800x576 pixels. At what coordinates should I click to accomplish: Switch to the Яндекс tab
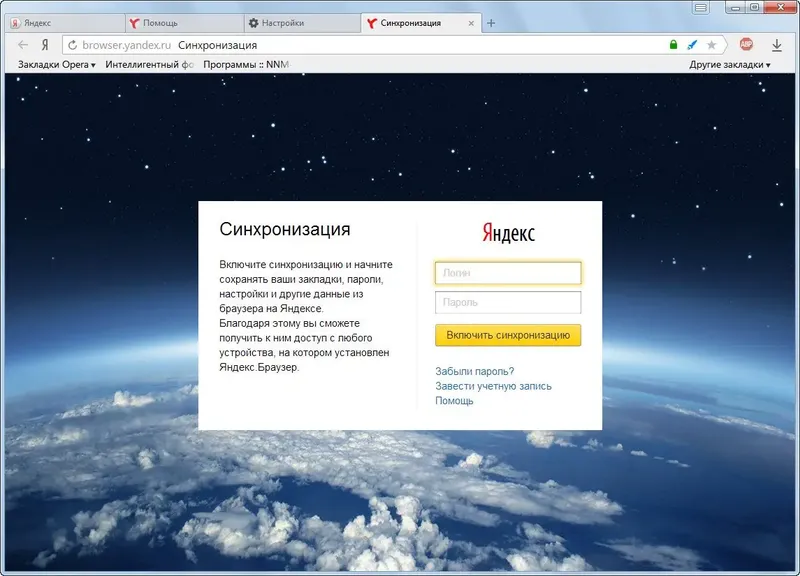(x=65, y=23)
